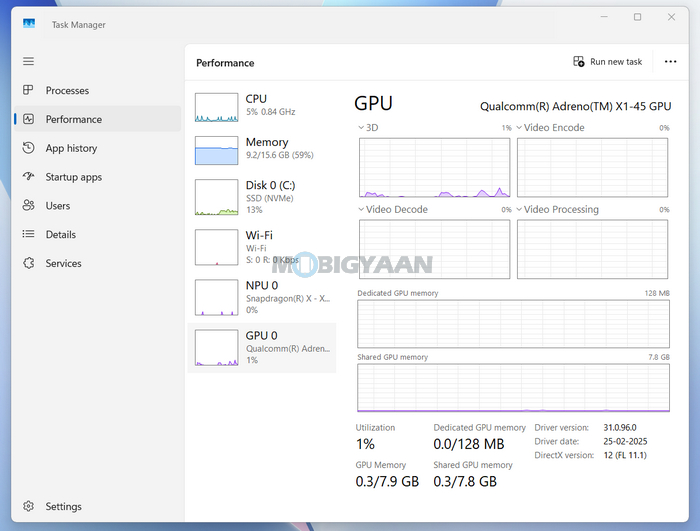Click DirectX version 12 (FL 11.1)
Image resolution: width=700 pixels, height=531 pixels.
[625, 456]
